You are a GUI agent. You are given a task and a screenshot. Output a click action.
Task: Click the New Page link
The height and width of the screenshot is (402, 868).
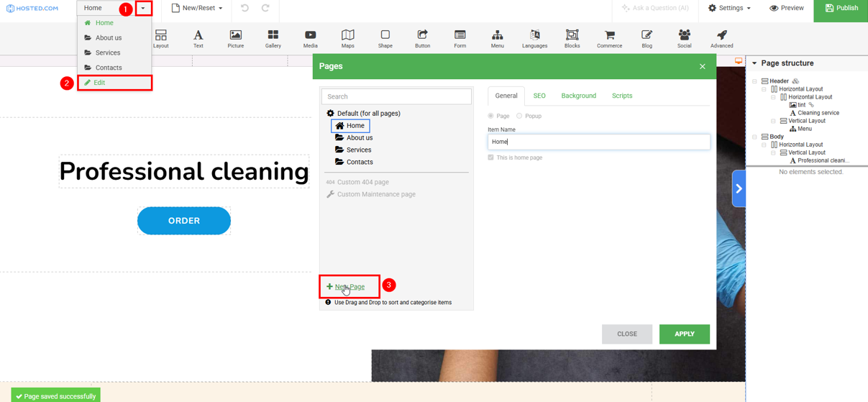[350, 287]
